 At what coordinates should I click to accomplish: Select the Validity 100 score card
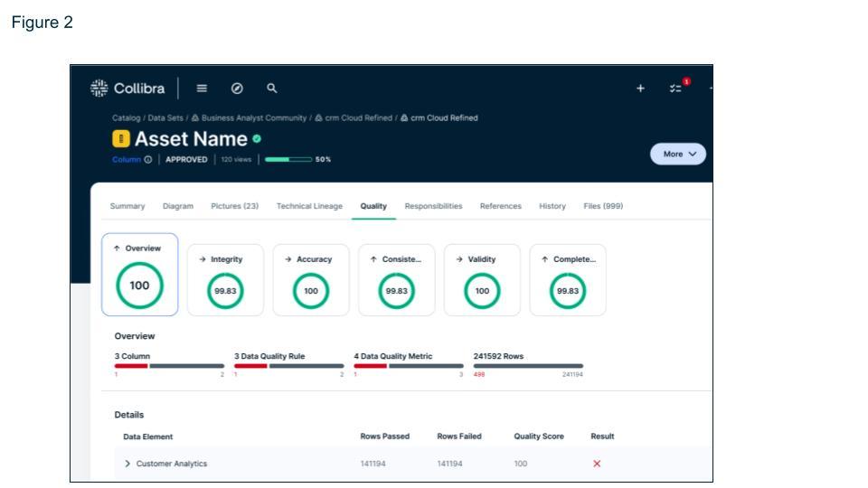pos(482,280)
